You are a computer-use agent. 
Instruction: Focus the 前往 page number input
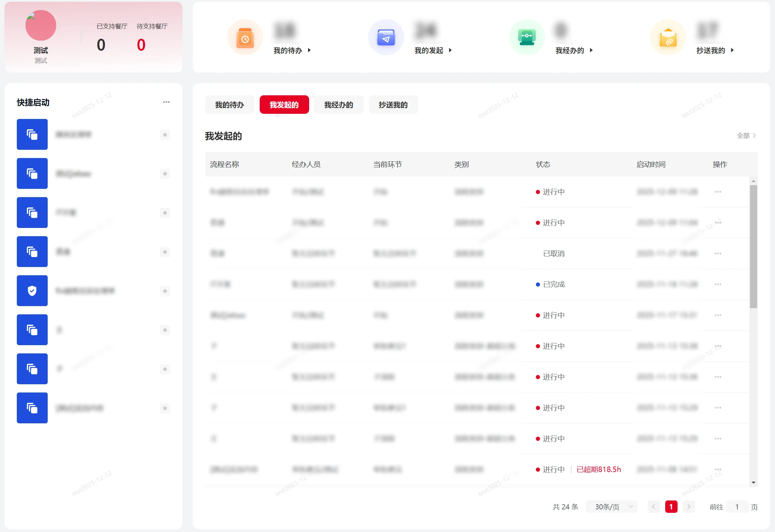(737, 507)
